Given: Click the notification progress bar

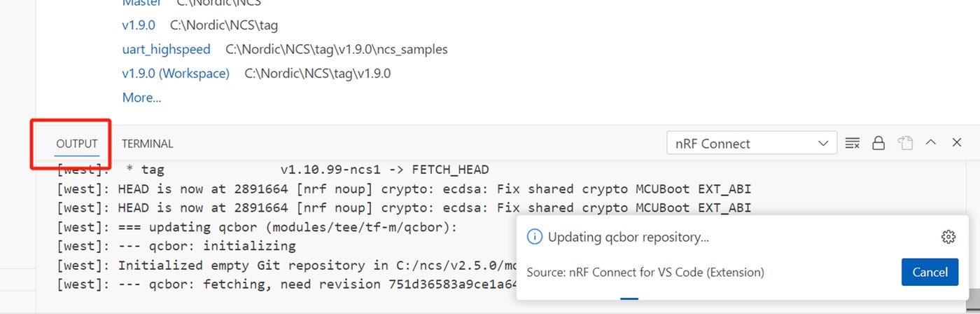Looking at the screenshot, I should pos(629,299).
